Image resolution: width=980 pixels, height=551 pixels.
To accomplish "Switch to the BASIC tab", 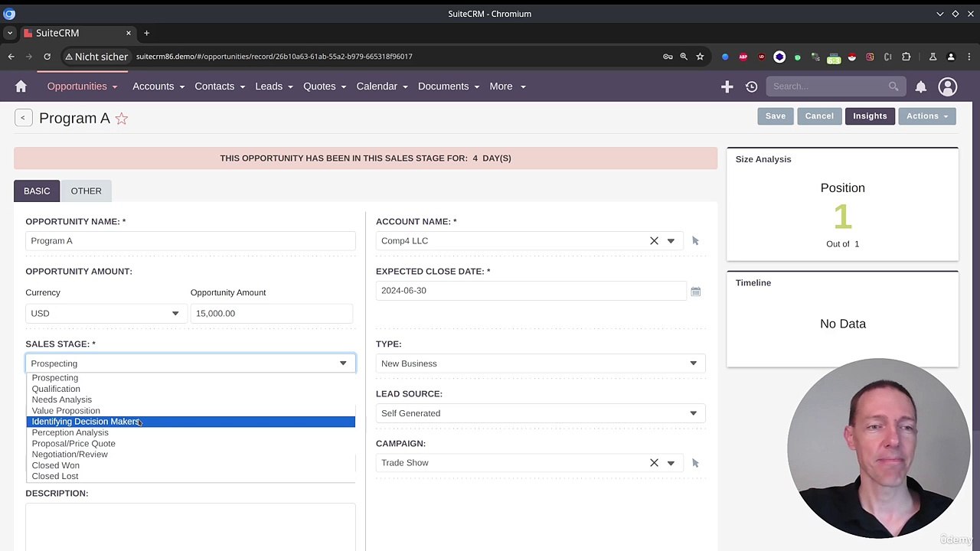I will [37, 191].
